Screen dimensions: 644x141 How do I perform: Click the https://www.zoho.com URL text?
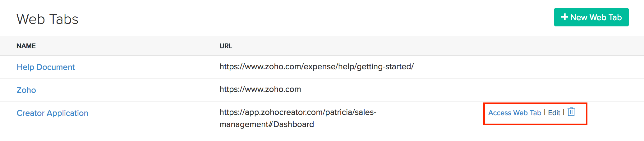tap(260, 89)
